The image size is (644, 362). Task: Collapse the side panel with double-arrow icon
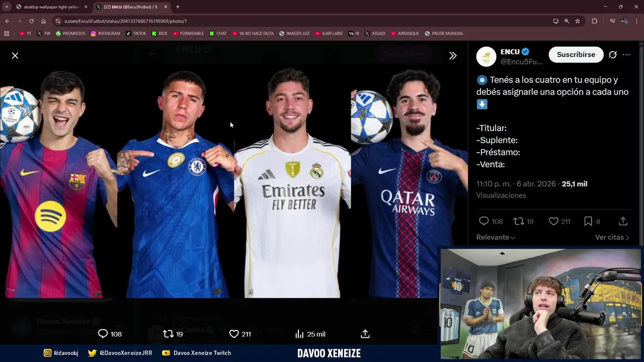click(x=453, y=56)
